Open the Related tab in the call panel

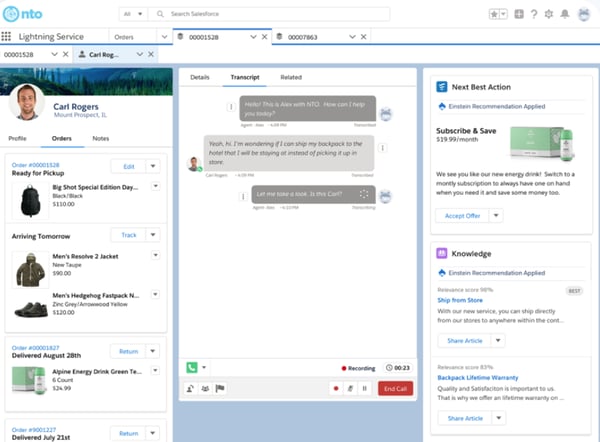pyautogui.click(x=291, y=76)
